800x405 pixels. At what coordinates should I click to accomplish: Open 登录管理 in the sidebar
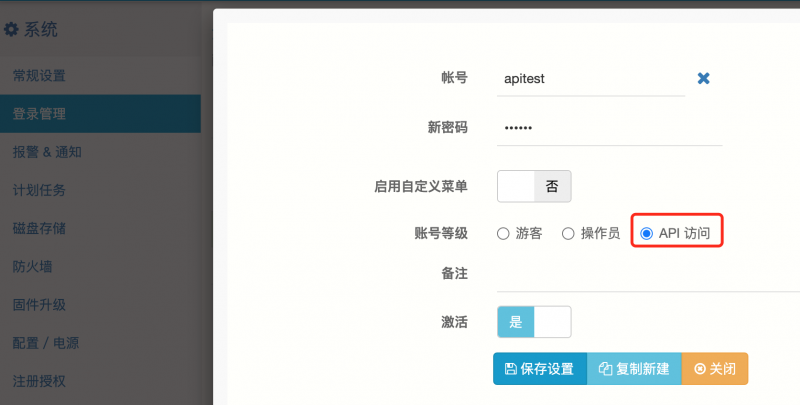[40, 114]
